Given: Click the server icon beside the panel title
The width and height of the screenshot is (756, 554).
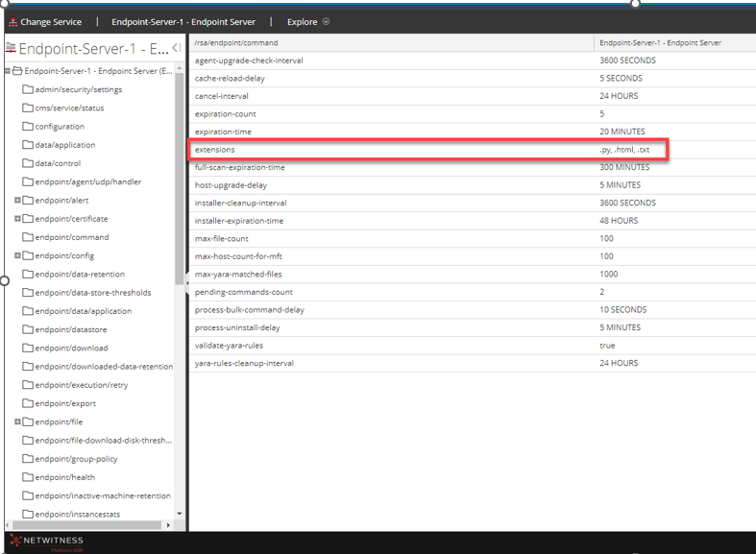Looking at the screenshot, I should coord(11,48).
